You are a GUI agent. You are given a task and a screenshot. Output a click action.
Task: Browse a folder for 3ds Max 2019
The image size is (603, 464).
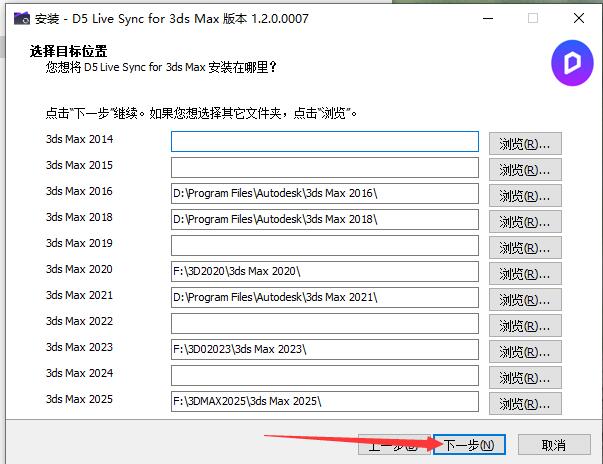pyautogui.click(x=525, y=248)
